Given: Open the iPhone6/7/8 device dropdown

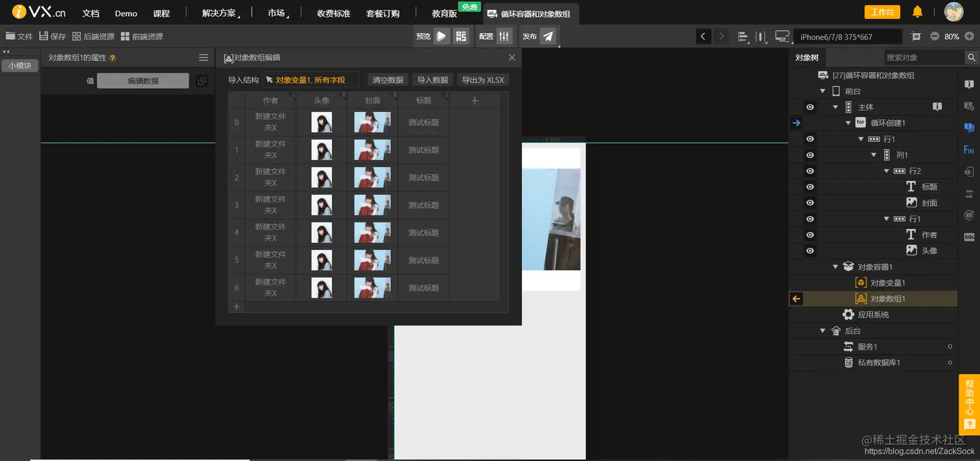Looking at the screenshot, I should (x=847, y=36).
